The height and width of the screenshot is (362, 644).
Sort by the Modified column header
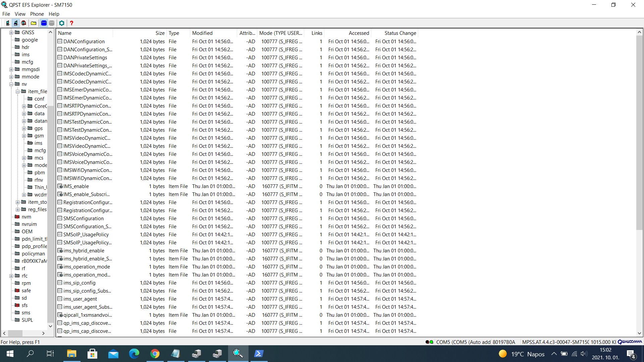pos(213,33)
